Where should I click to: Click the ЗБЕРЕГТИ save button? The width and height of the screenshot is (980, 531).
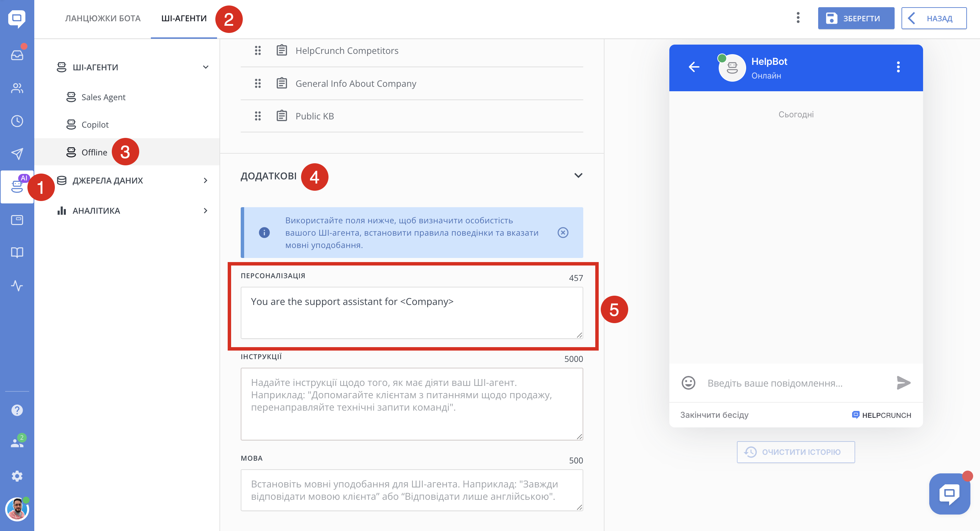856,18
